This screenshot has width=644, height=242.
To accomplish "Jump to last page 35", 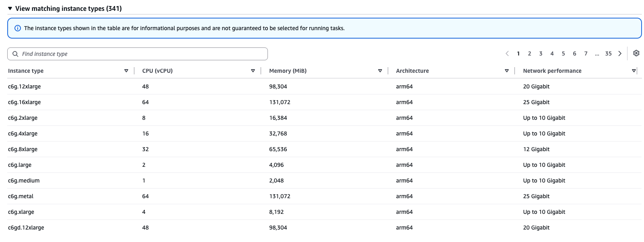I will coord(608,53).
